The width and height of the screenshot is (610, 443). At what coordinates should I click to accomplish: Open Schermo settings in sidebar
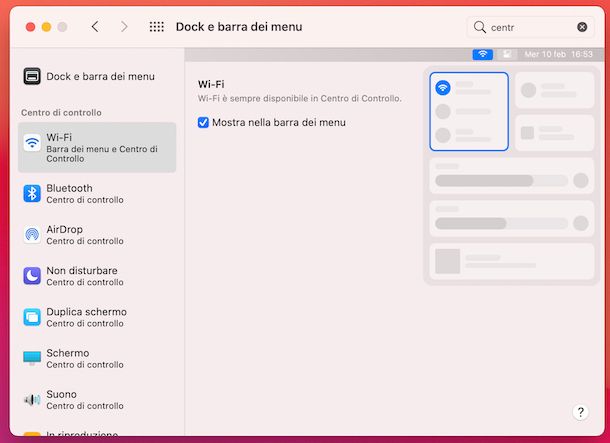(x=97, y=358)
